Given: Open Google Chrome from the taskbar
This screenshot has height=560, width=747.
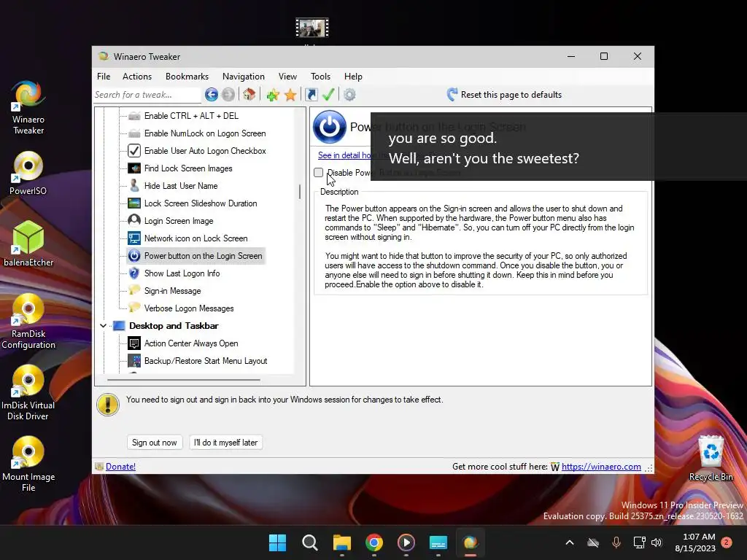Looking at the screenshot, I should (374, 542).
